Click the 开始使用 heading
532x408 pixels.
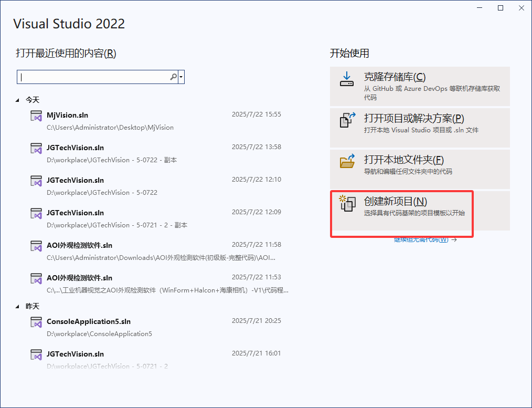pyautogui.click(x=349, y=53)
